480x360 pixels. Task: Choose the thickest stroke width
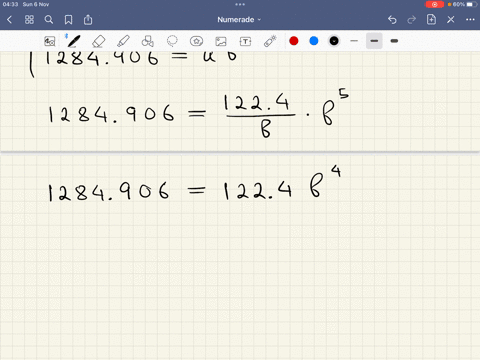coord(394,41)
